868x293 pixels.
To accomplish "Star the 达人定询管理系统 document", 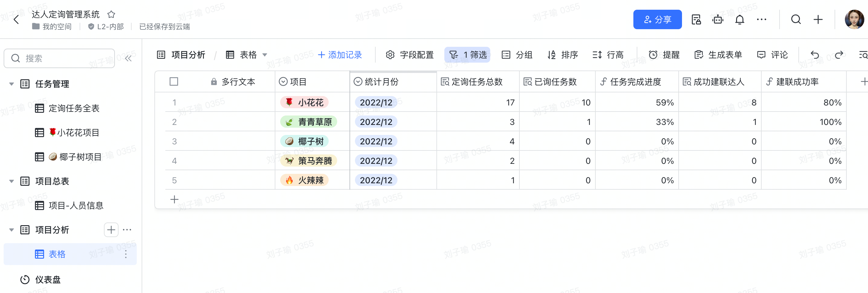I will click(x=111, y=15).
